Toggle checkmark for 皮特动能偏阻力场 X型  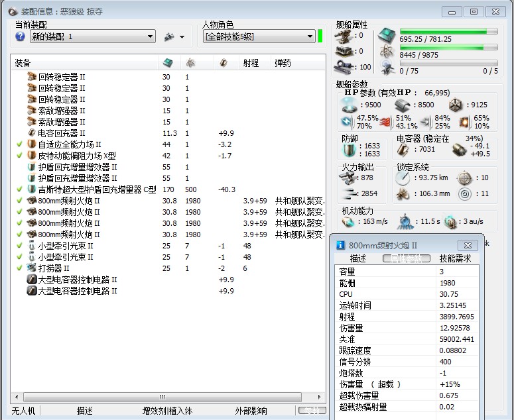click(19, 155)
